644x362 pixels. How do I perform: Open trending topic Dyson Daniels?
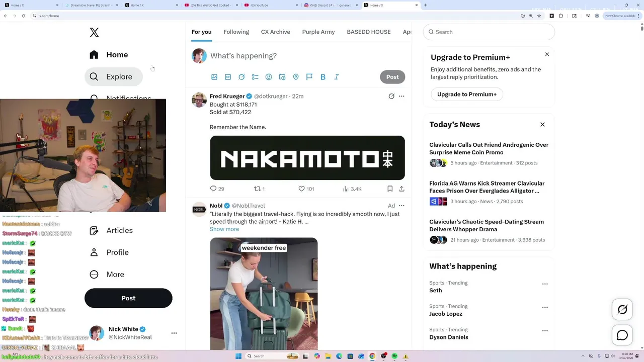[449, 337]
